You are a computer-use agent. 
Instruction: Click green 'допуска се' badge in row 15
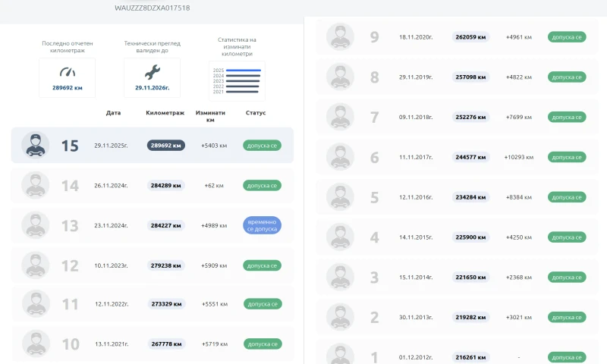[262, 145]
